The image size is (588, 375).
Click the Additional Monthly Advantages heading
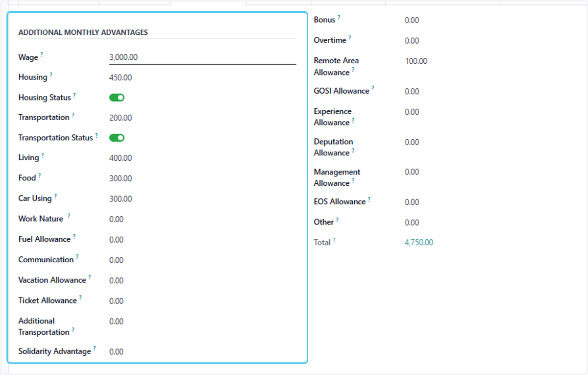click(x=83, y=32)
